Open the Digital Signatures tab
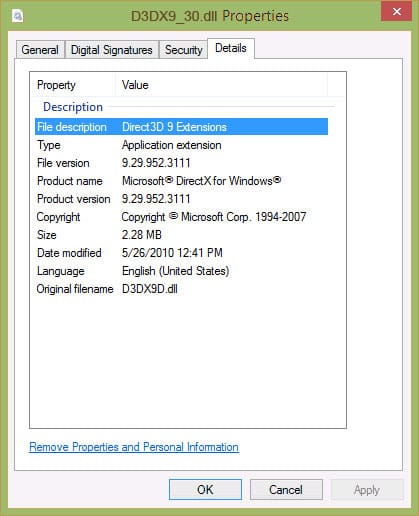Screen dimensions: 419x516 click(112, 50)
